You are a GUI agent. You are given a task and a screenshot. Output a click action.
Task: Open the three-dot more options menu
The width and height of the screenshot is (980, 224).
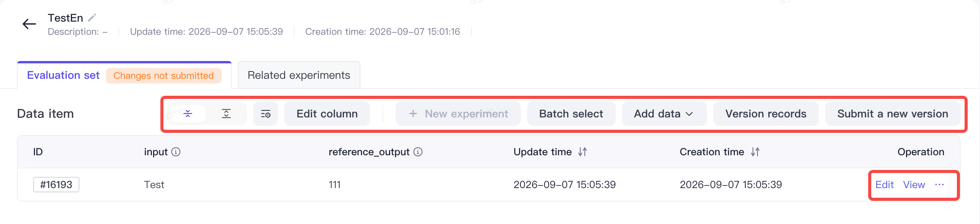click(x=940, y=185)
